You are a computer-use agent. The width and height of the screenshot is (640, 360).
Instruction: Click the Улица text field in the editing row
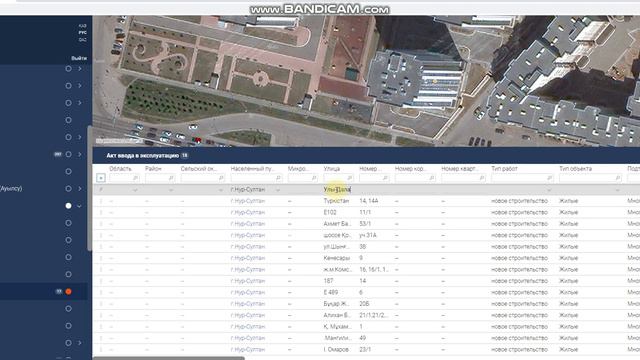point(337,190)
